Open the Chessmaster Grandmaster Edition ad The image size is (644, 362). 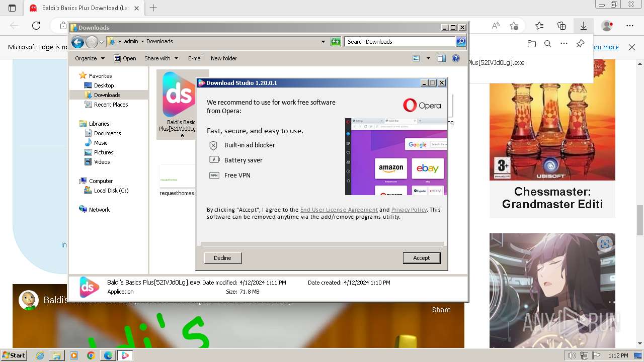tap(552, 138)
